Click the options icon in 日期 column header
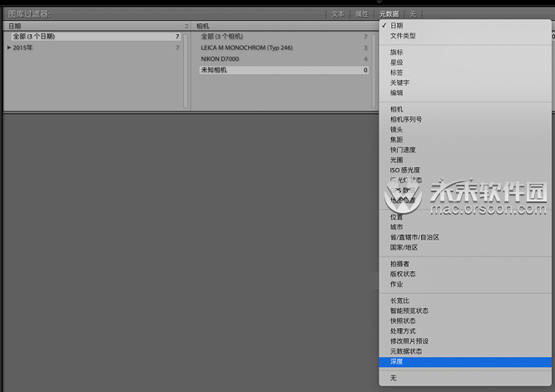The height and width of the screenshot is (392, 555). click(186, 26)
